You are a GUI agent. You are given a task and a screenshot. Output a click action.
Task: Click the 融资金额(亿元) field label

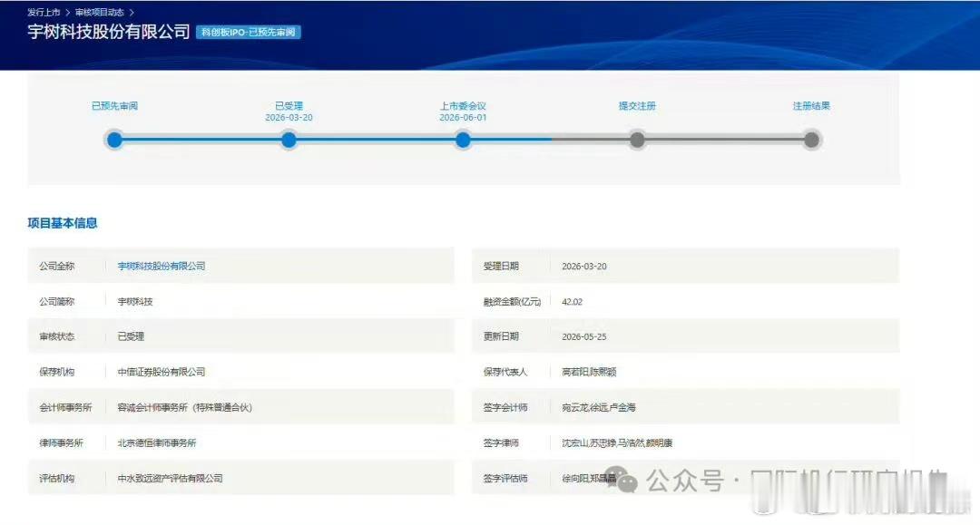click(x=512, y=302)
